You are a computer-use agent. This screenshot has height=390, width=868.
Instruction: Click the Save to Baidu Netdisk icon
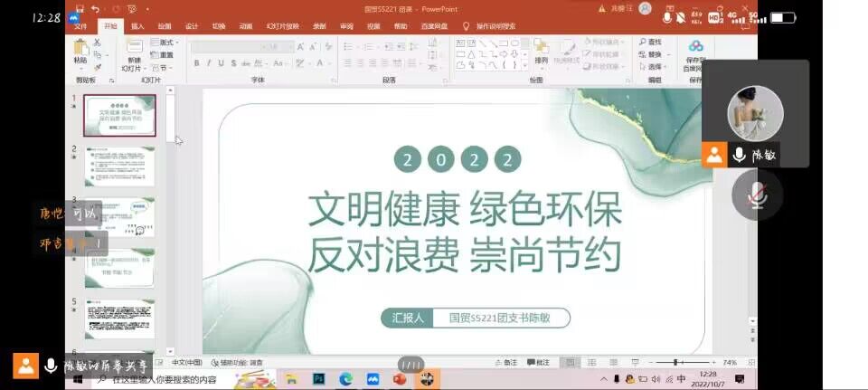point(694,53)
